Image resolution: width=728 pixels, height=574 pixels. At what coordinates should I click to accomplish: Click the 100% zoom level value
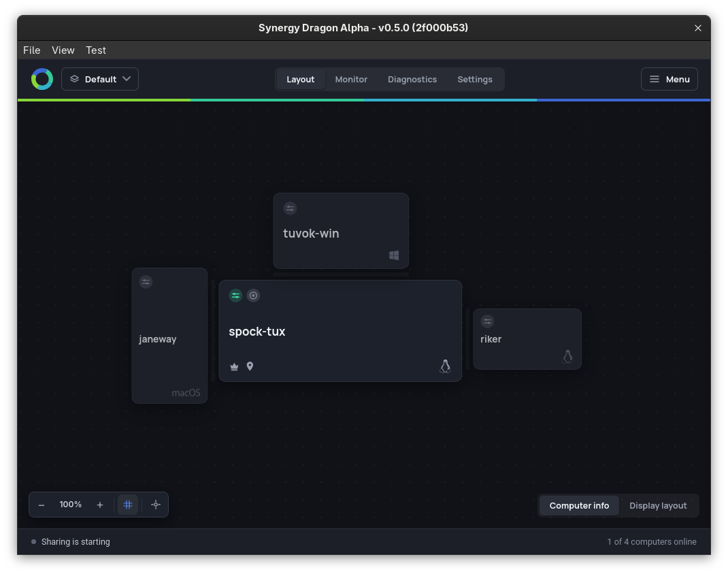[x=71, y=505]
